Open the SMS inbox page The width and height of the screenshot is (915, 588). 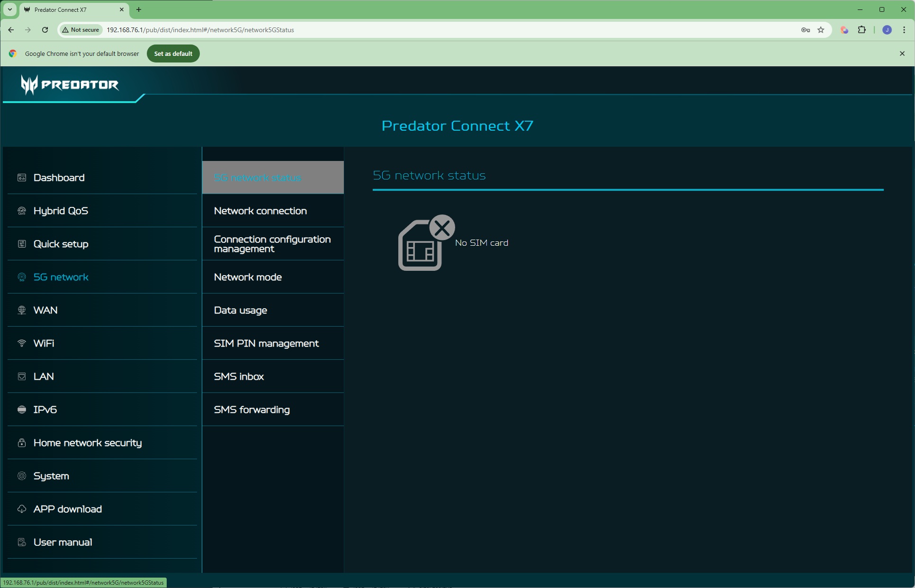(239, 376)
